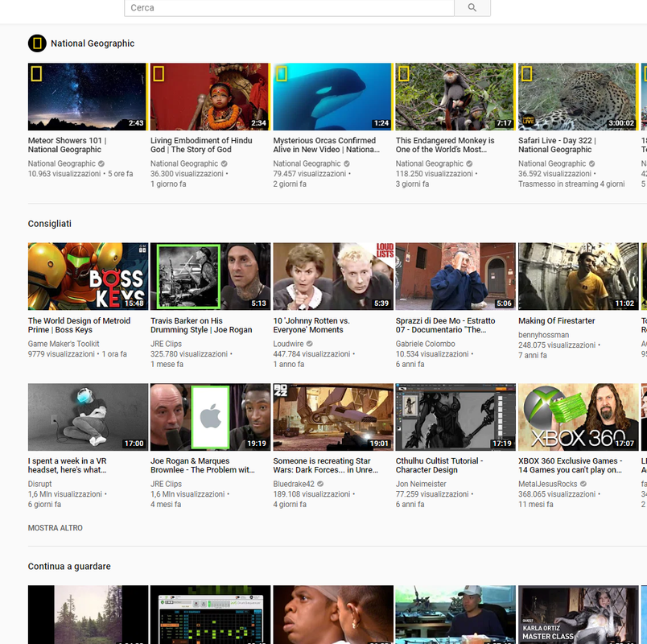
Task: Open the Endangered Monkey video thumbnail
Action: (x=455, y=97)
